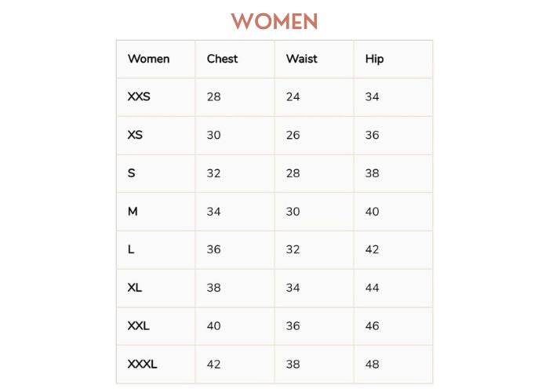Select the Waist column header
Viewport: 549px width, 392px height.
click(302, 59)
